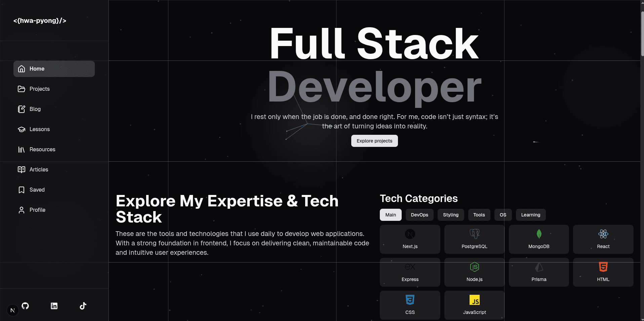Viewport: 644px width, 321px height.
Task: Go to Projects in the sidebar
Action: 39,89
